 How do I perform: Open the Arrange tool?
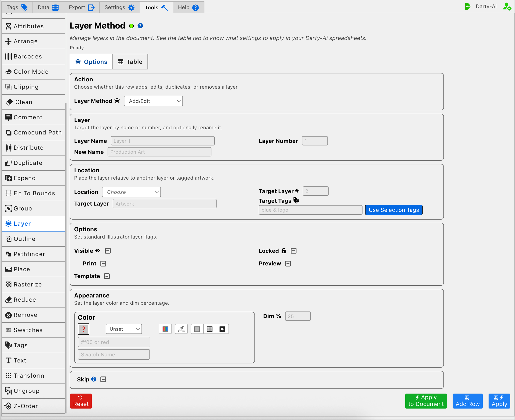[x=33, y=41]
